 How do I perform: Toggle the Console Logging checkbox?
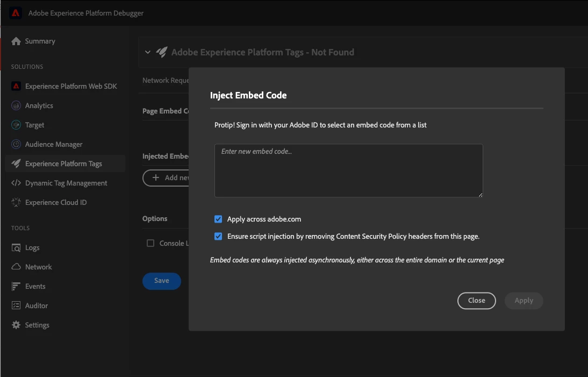(x=150, y=243)
